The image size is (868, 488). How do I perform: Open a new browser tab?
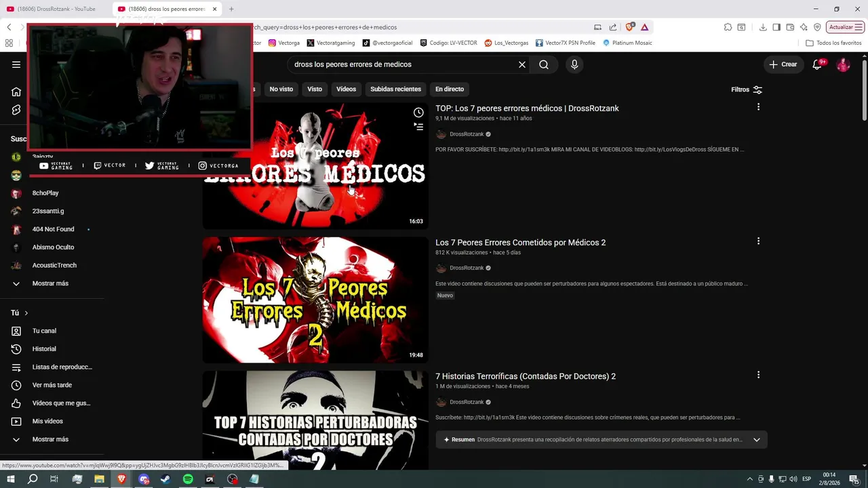231,9
